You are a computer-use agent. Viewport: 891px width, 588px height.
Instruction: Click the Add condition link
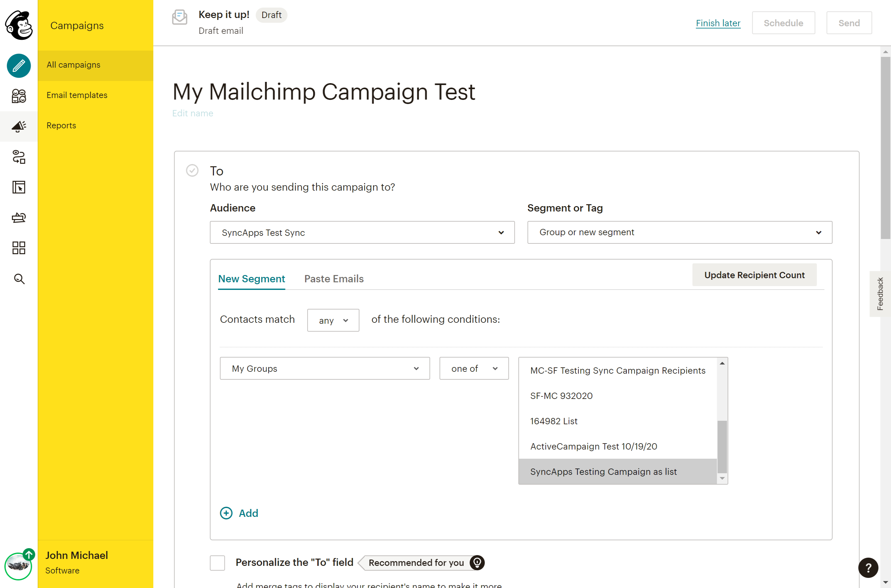[248, 513]
